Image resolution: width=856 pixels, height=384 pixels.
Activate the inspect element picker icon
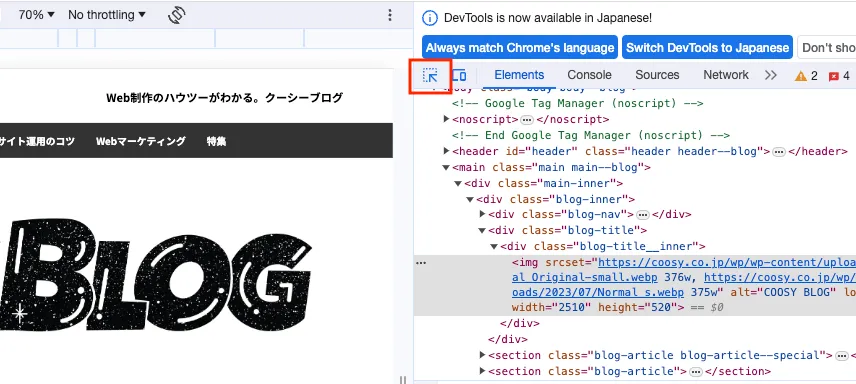(430, 75)
